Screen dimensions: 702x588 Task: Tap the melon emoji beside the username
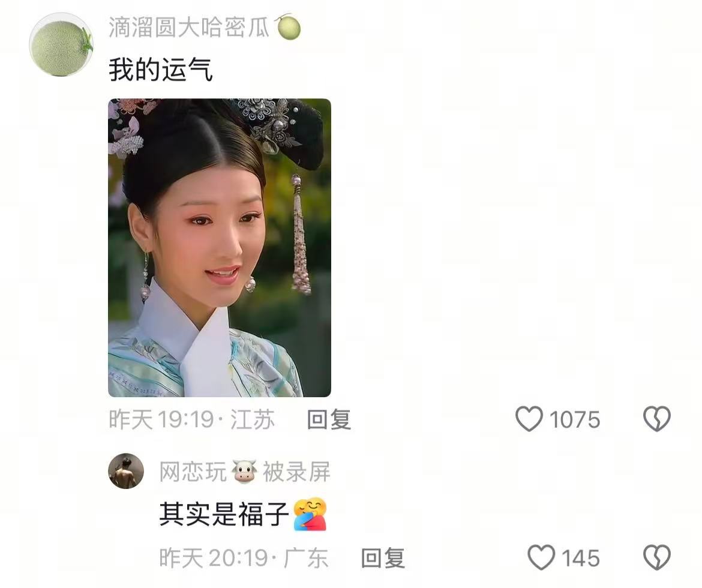288,27
